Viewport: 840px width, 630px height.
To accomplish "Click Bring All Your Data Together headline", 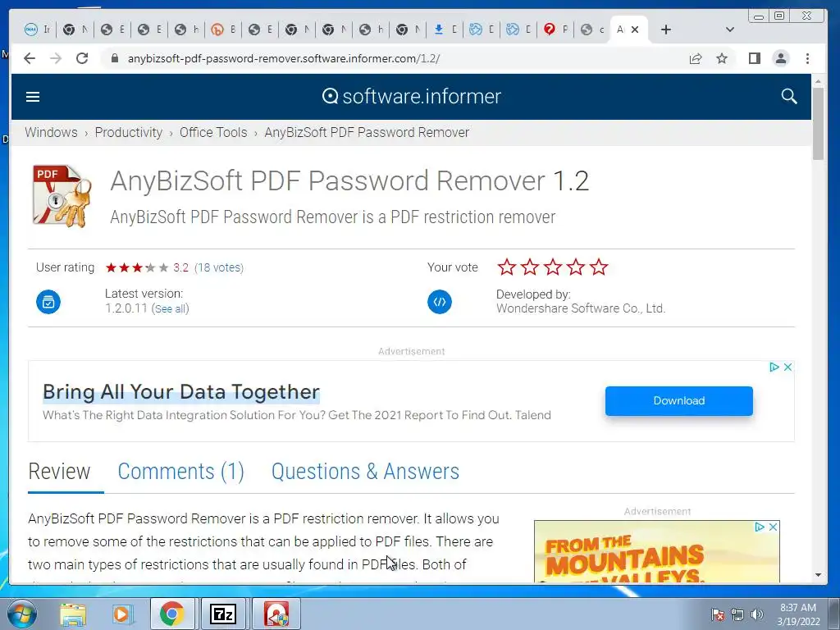I will tap(181, 391).
